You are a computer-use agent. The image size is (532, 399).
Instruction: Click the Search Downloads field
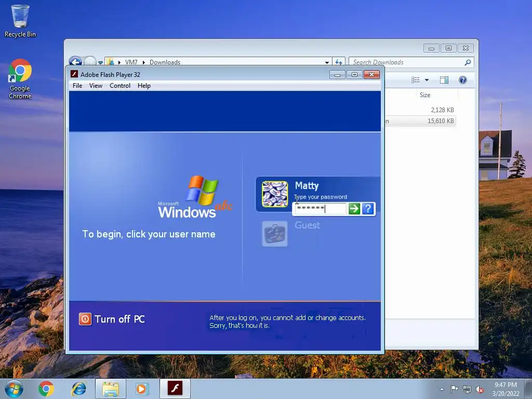[x=407, y=62]
